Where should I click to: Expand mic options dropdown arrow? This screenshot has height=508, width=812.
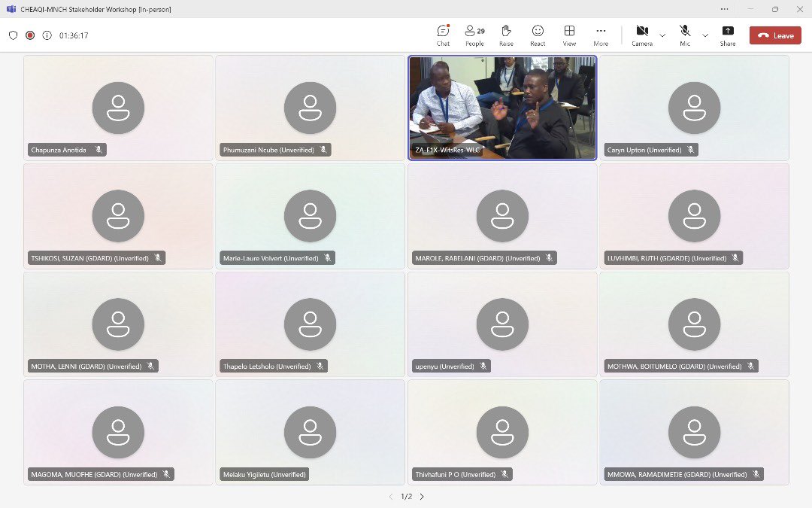[x=704, y=36]
